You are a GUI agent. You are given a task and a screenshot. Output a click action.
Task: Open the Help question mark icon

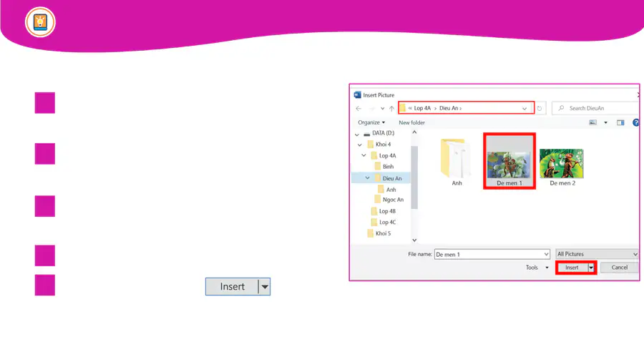click(x=636, y=122)
